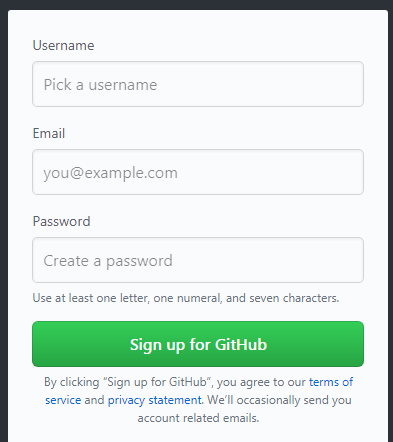
Task: Click the Username field label
Action: tap(63, 45)
